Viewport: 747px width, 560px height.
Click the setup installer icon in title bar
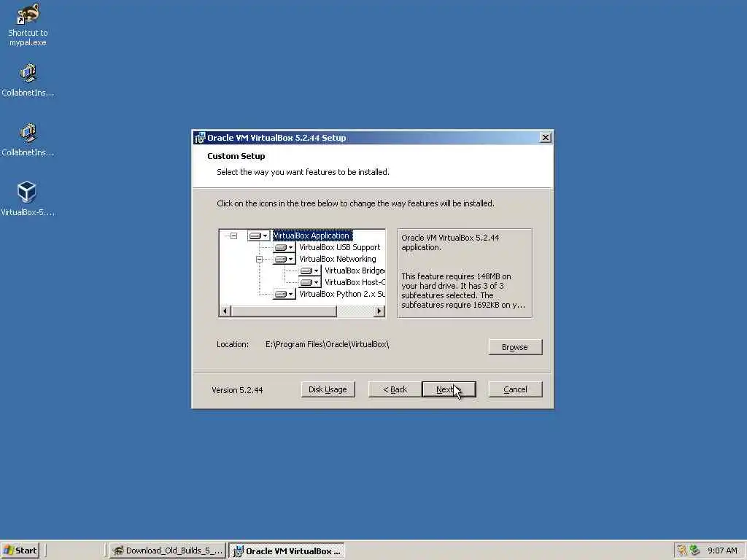200,138
